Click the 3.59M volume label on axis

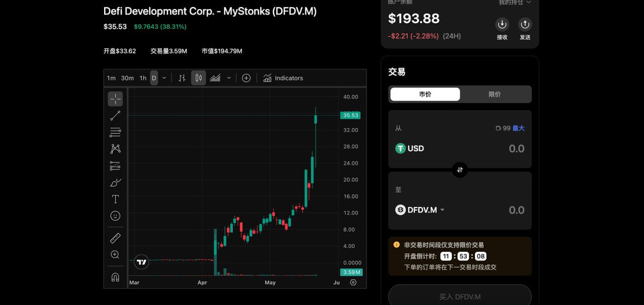click(352, 272)
